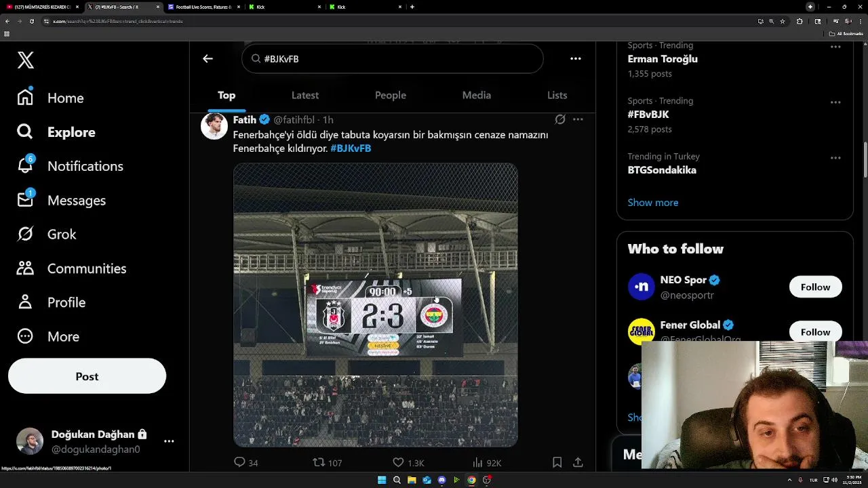This screenshot has width=868, height=488.
Task: Click the repost icon showing 107
Action: coord(319,462)
